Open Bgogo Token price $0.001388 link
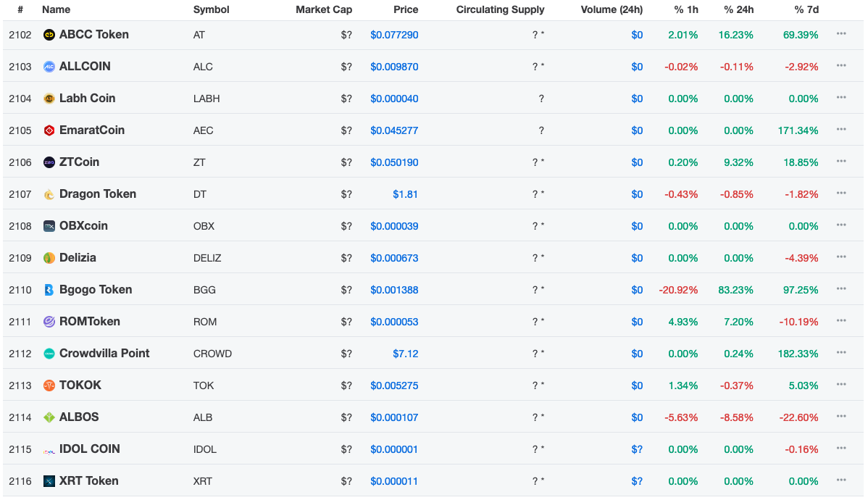The height and width of the screenshot is (500, 868). click(x=394, y=290)
